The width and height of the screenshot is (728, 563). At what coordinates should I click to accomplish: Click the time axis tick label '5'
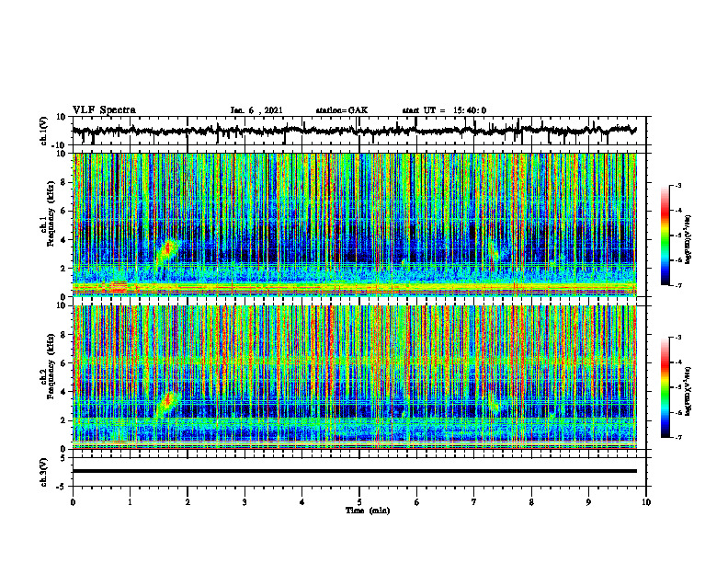tap(359, 502)
